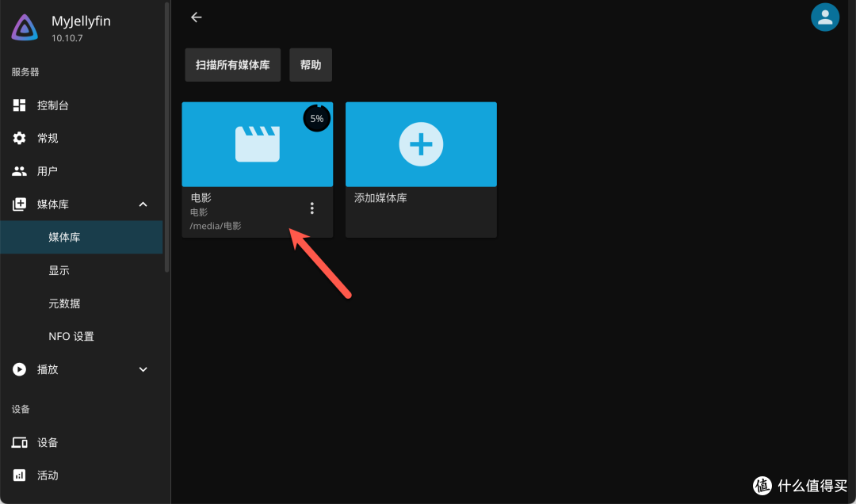Image resolution: width=856 pixels, height=504 pixels.
Task: Click the 用户 people icon
Action: click(x=19, y=171)
